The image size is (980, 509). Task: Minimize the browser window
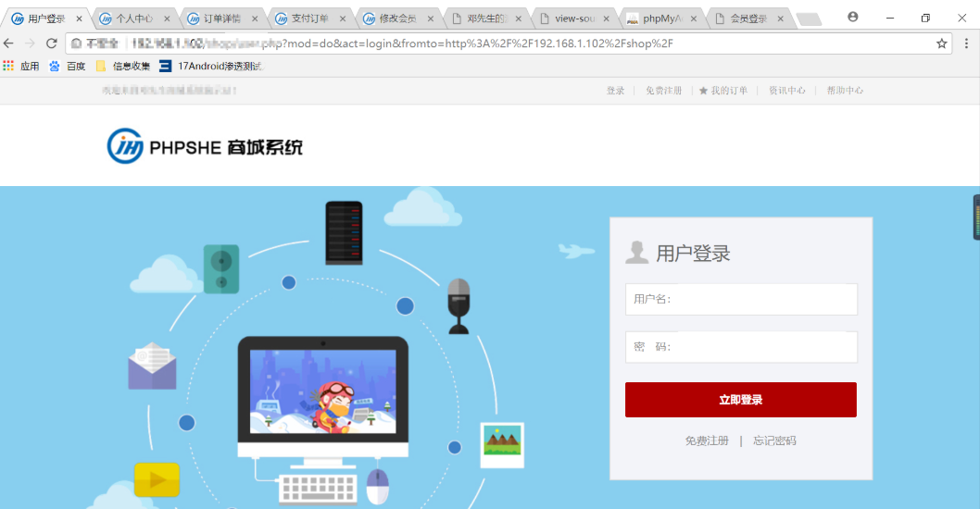click(890, 19)
